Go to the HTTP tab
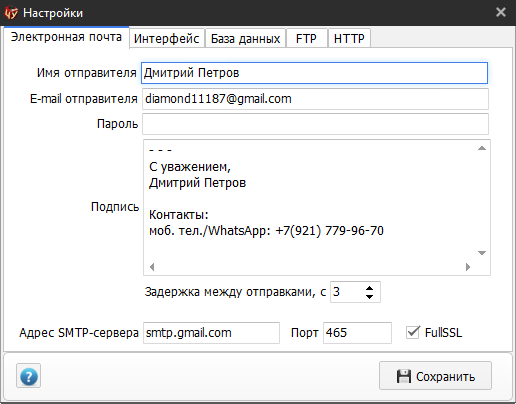Image resolution: width=516 pixels, height=404 pixels. 349,39
